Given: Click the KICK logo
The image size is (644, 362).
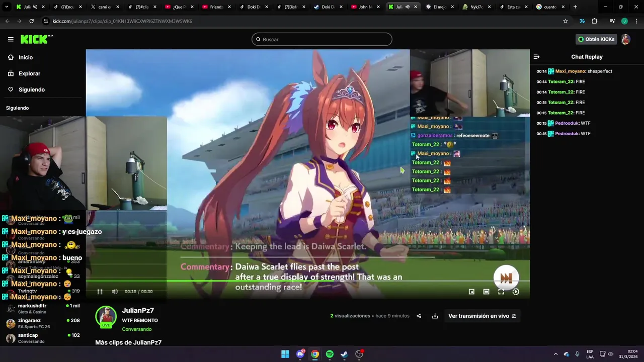Looking at the screenshot, I should (x=37, y=39).
